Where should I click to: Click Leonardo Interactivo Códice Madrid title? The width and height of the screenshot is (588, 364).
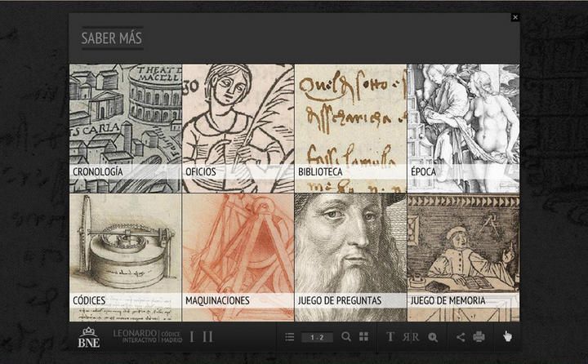click(147, 336)
